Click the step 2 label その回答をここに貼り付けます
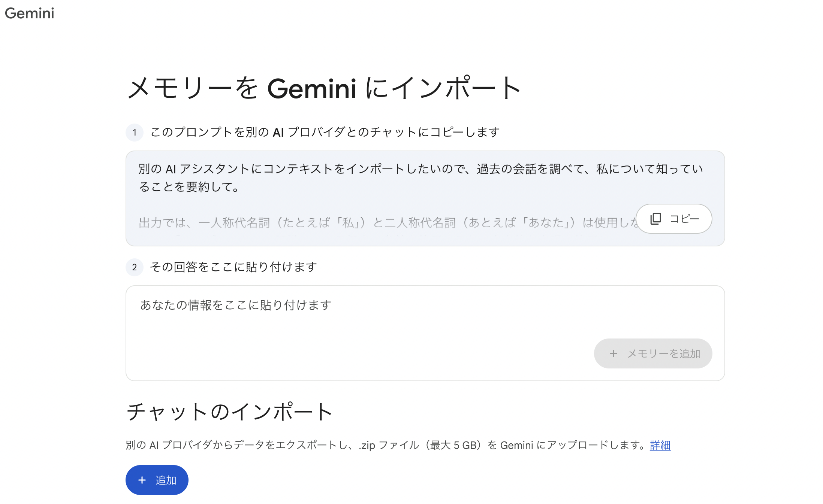 pyautogui.click(x=233, y=267)
